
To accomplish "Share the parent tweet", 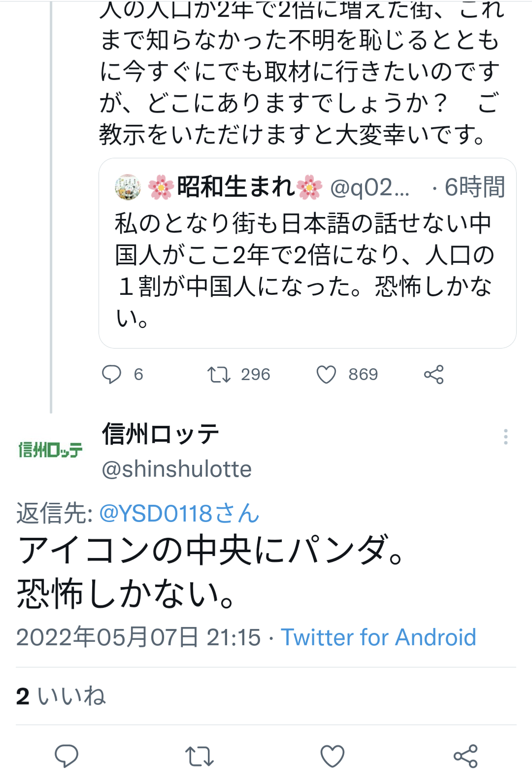I will click(x=433, y=375).
